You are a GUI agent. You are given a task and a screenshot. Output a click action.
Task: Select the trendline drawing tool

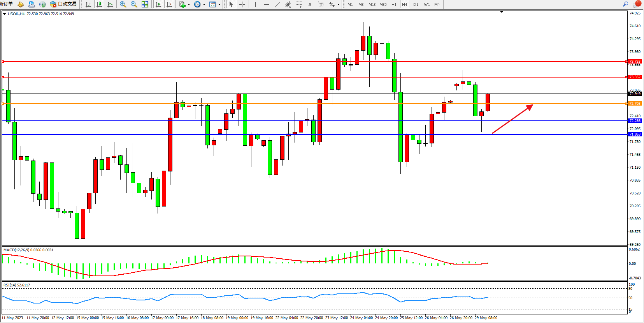tap(277, 4)
